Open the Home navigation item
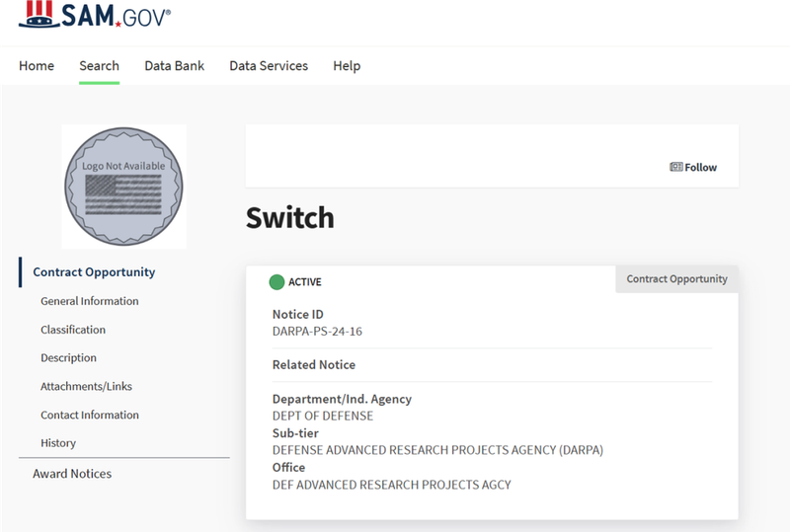 [x=37, y=66]
